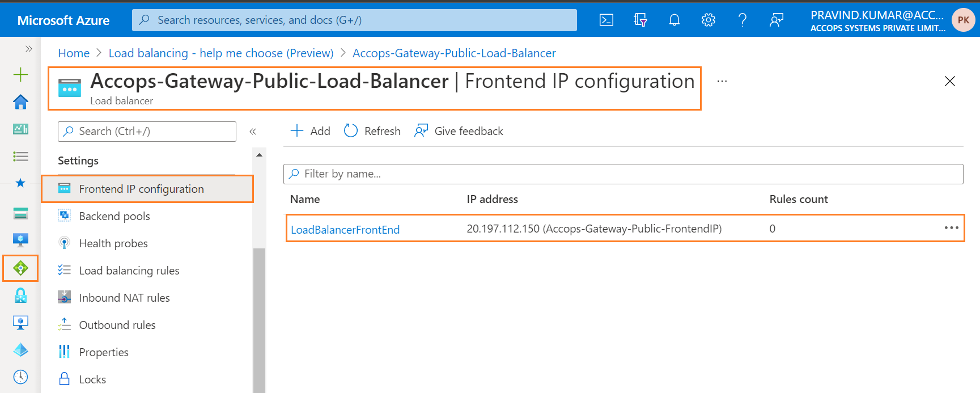Click the Rules count column header
Screen dimensions: 980x393
coord(799,199)
